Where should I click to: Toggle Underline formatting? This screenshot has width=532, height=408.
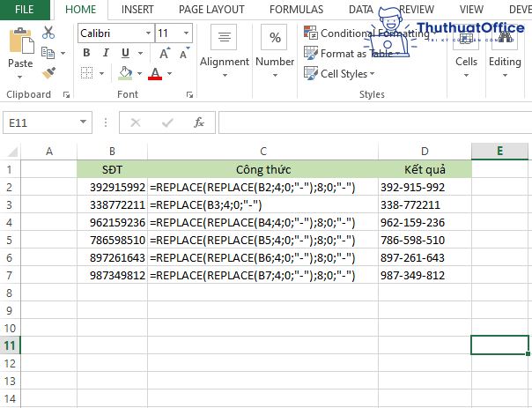(x=125, y=53)
